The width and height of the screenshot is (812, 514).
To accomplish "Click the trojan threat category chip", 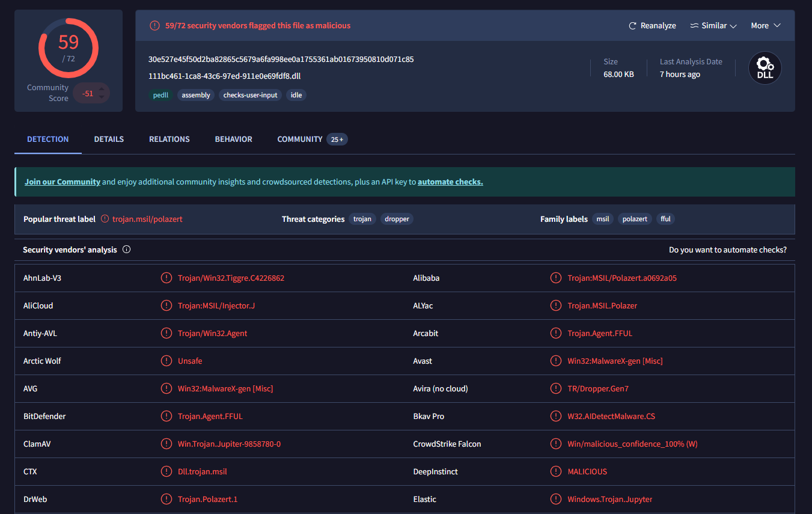I will click(x=362, y=219).
